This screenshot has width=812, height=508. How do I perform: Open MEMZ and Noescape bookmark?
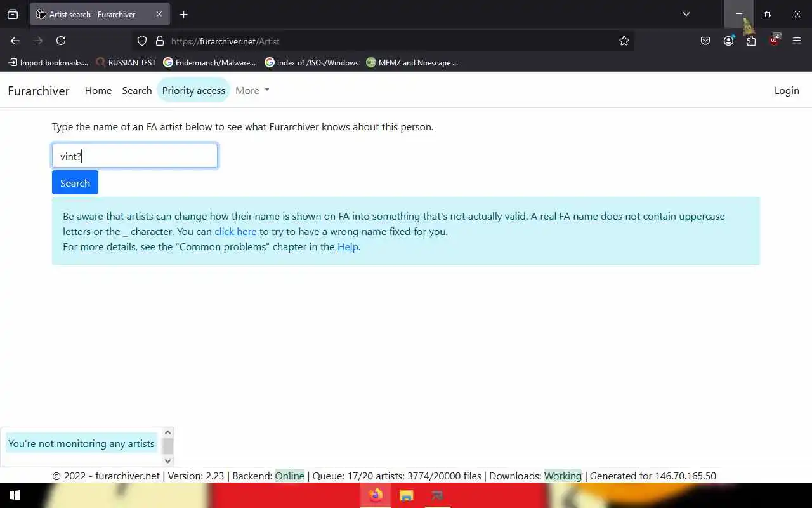[412, 62]
